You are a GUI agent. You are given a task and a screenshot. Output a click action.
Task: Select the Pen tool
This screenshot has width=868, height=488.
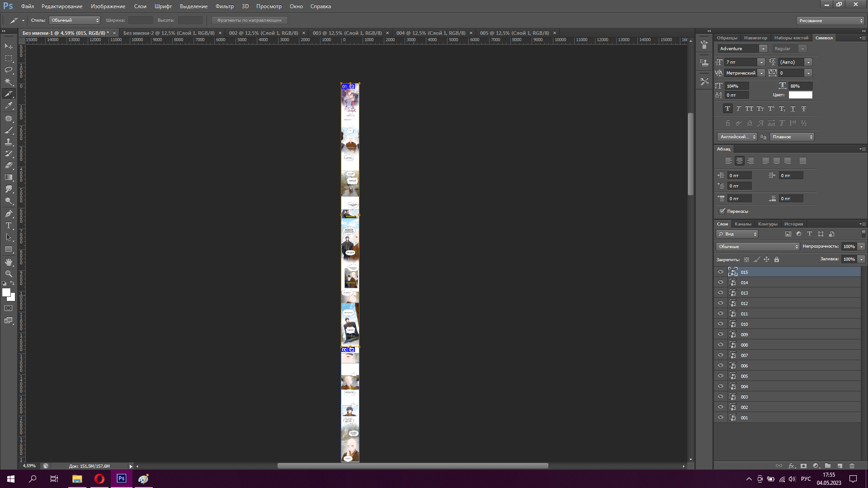pyautogui.click(x=9, y=214)
